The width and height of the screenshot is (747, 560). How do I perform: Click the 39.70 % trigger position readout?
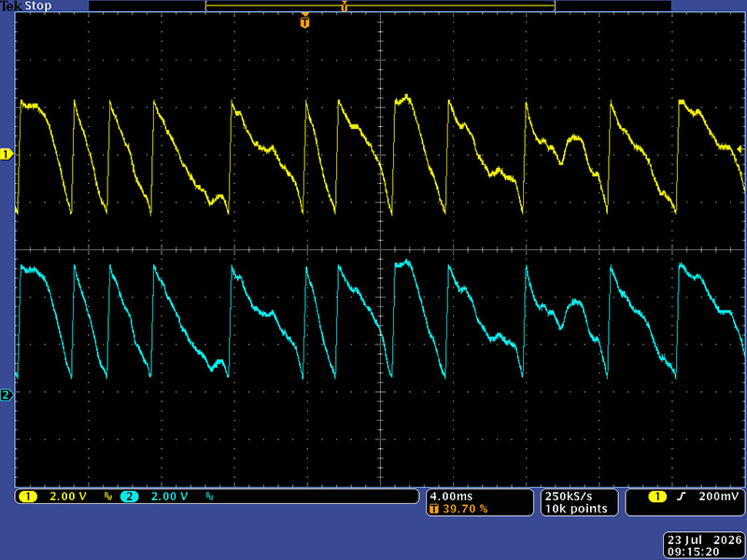[465, 509]
